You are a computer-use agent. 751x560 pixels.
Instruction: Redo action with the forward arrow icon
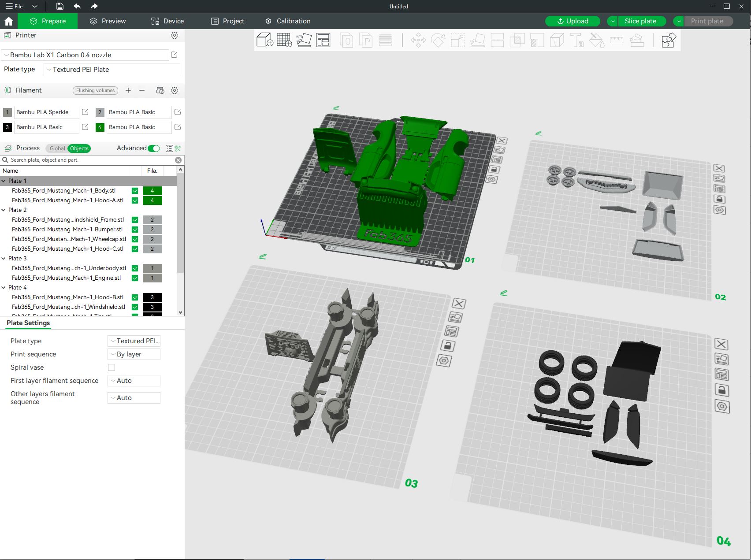point(94,6)
